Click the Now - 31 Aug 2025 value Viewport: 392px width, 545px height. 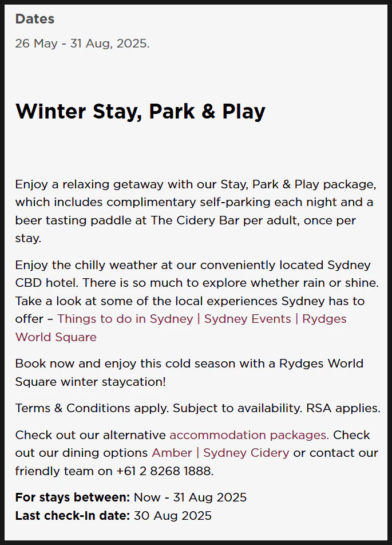tap(191, 497)
